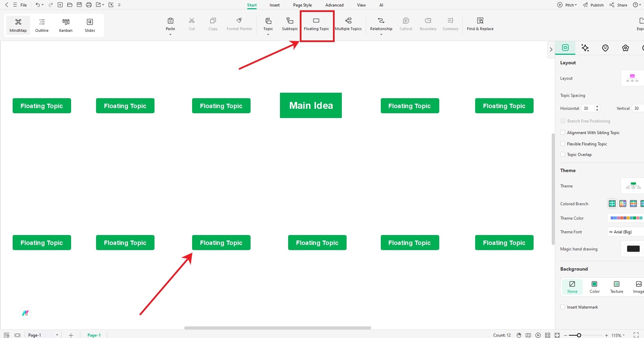Open the File menu
This screenshot has width=644, height=338.
[x=24, y=5]
